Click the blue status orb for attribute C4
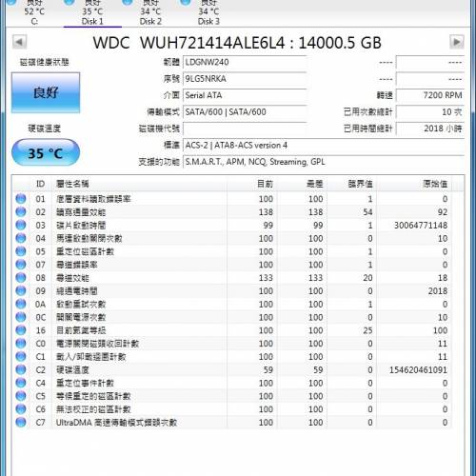The width and height of the screenshot is (476, 476). pyautogui.click(x=21, y=383)
